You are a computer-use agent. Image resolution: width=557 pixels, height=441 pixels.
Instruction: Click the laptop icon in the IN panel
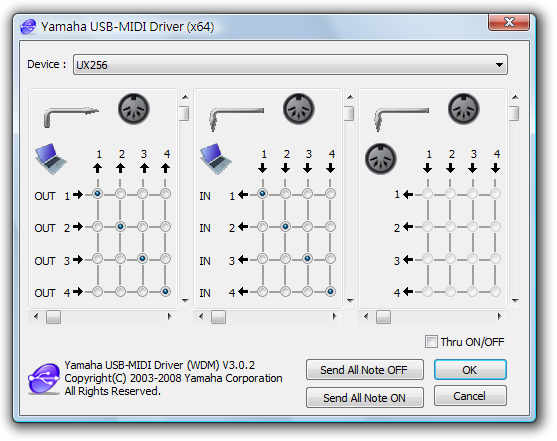[x=216, y=159]
